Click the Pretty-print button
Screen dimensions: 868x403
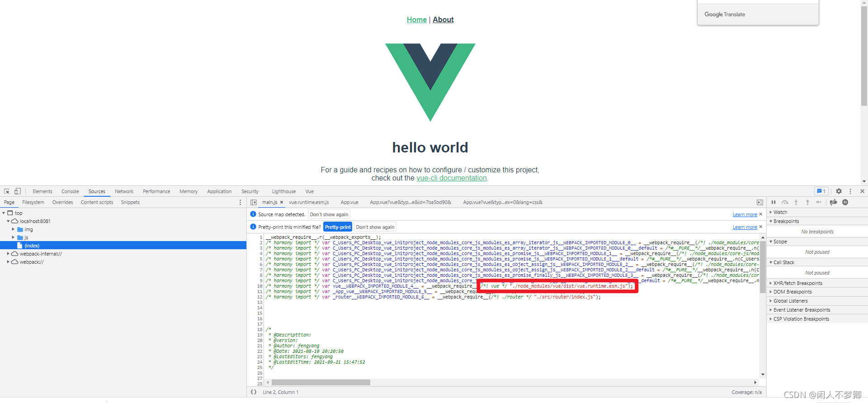338,227
